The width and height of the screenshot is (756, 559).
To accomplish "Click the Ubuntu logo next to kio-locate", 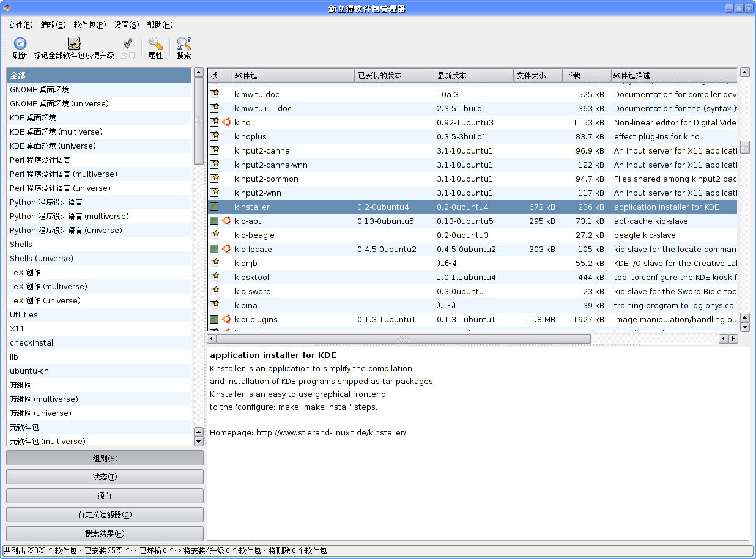I will [226, 249].
